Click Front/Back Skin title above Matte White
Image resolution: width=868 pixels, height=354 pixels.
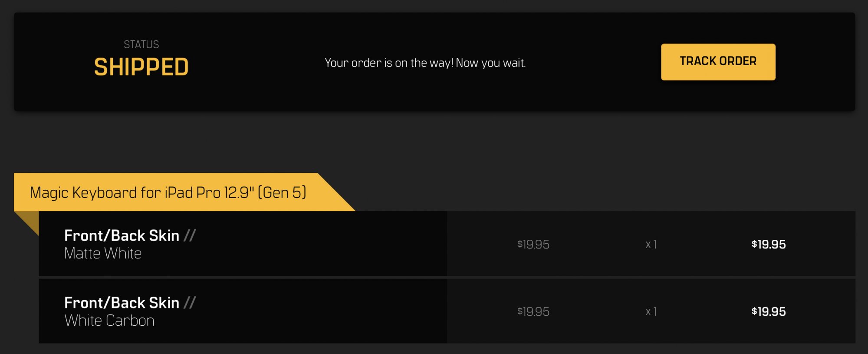[122, 235]
